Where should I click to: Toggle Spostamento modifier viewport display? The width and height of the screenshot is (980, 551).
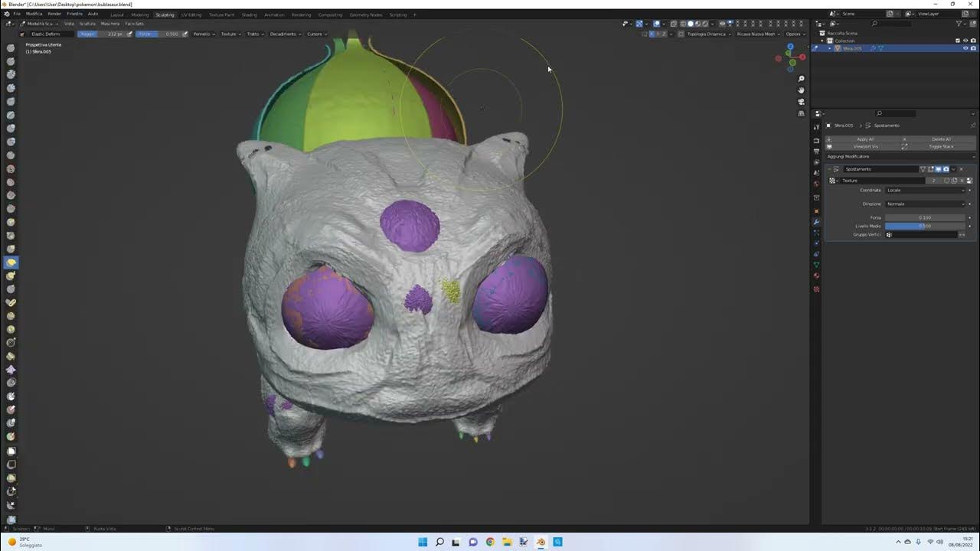pyautogui.click(x=938, y=169)
